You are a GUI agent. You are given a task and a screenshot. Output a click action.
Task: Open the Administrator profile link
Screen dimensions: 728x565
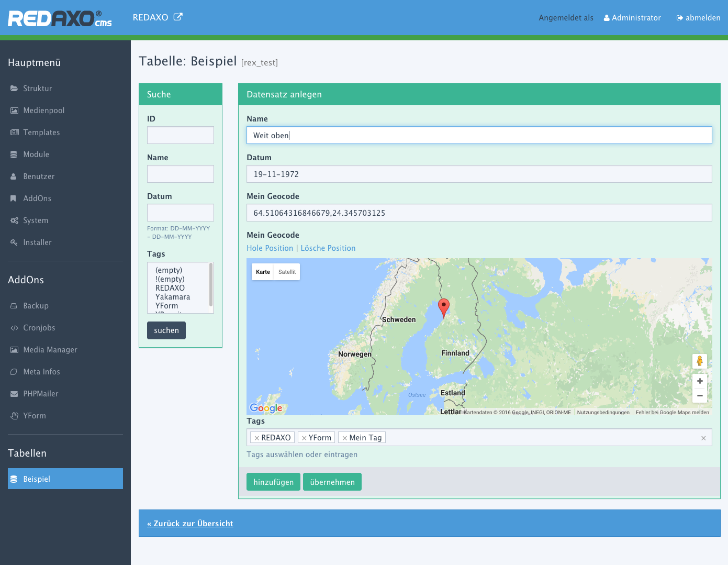632,18
